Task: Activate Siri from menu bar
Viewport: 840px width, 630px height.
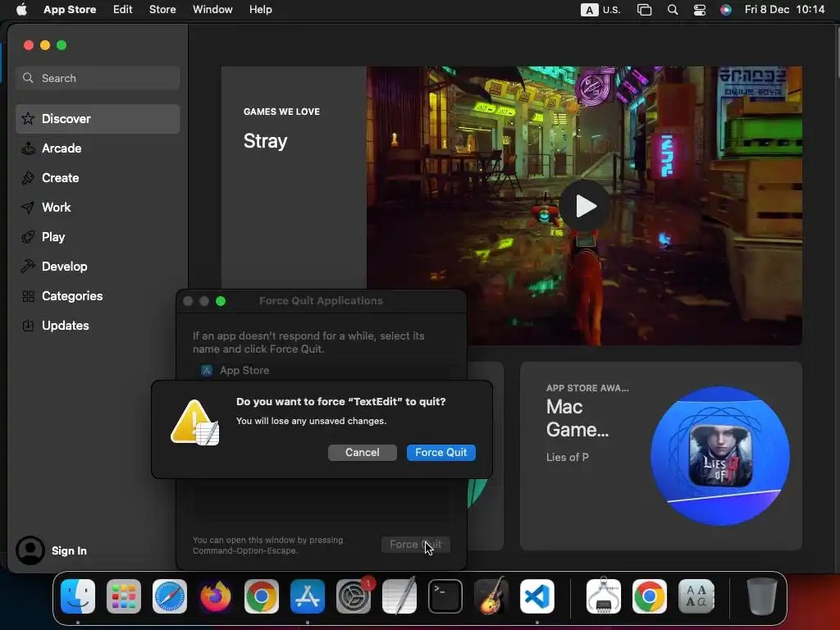Action: [726, 10]
